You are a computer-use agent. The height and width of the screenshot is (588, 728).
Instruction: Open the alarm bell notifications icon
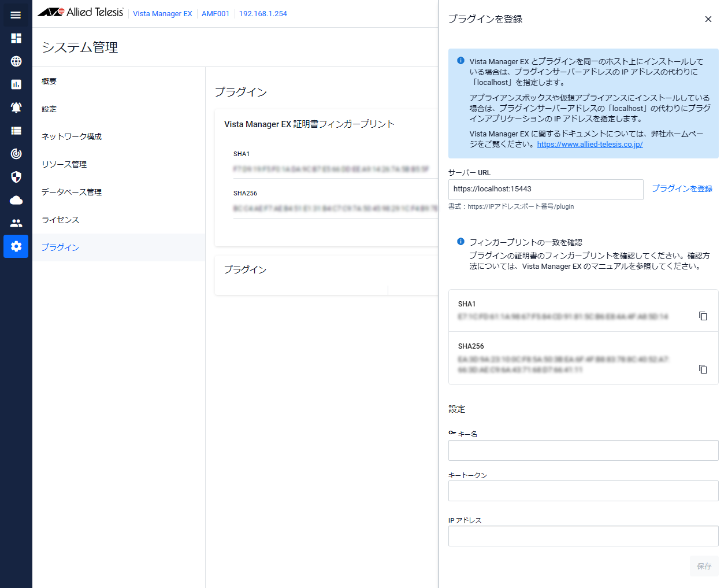click(x=16, y=108)
